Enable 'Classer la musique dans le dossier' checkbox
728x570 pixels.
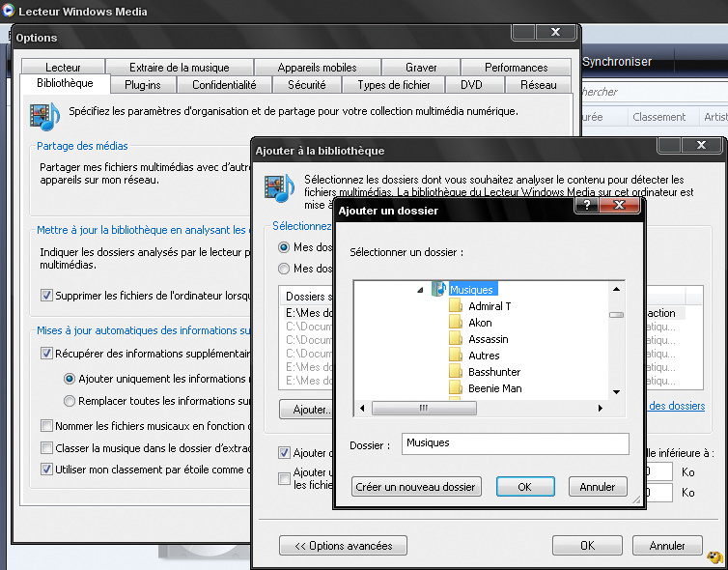pos(46,448)
